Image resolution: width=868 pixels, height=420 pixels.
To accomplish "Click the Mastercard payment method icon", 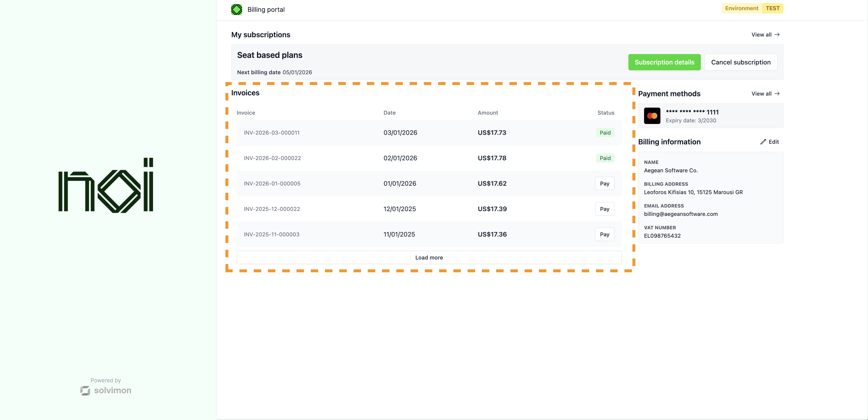I will pyautogui.click(x=652, y=116).
